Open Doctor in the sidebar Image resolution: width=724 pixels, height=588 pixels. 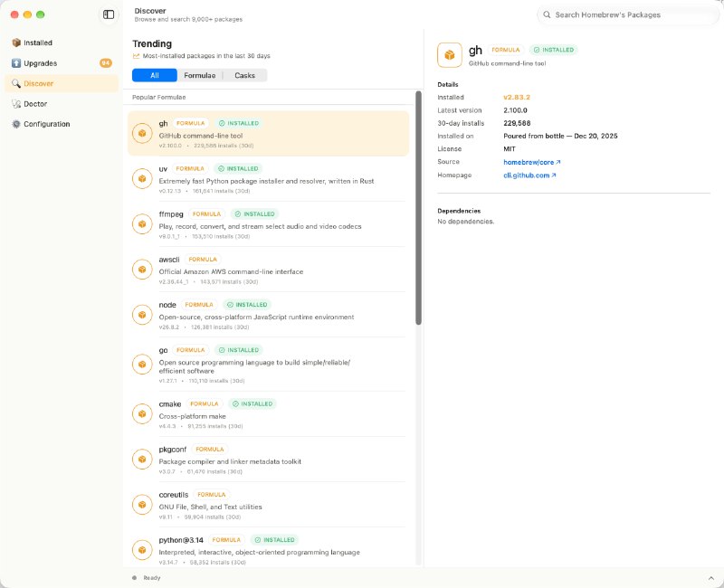(x=62, y=104)
